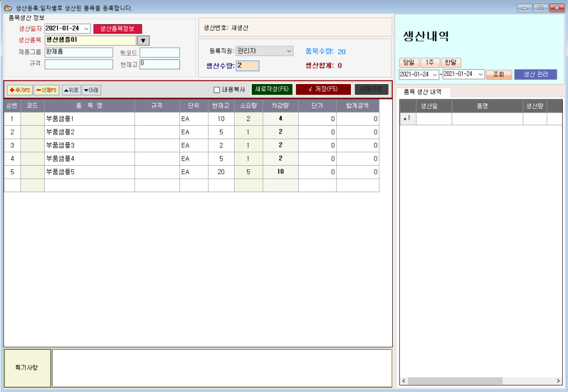
Task: Click the 생산수량 input field
Action: pyautogui.click(x=248, y=66)
